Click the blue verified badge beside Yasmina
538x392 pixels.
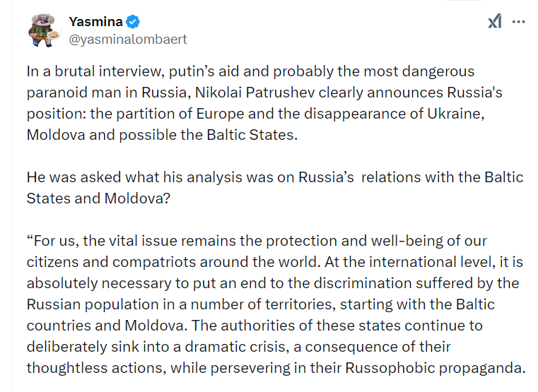click(x=133, y=22)
